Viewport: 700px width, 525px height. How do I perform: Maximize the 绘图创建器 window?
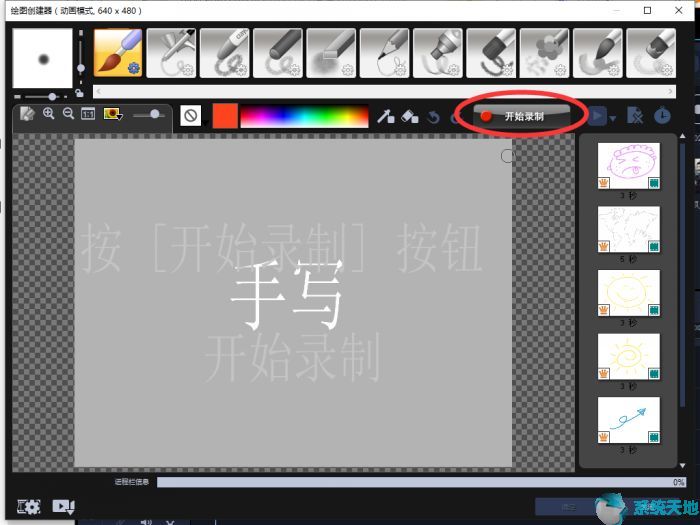click(x=647, y=10)
